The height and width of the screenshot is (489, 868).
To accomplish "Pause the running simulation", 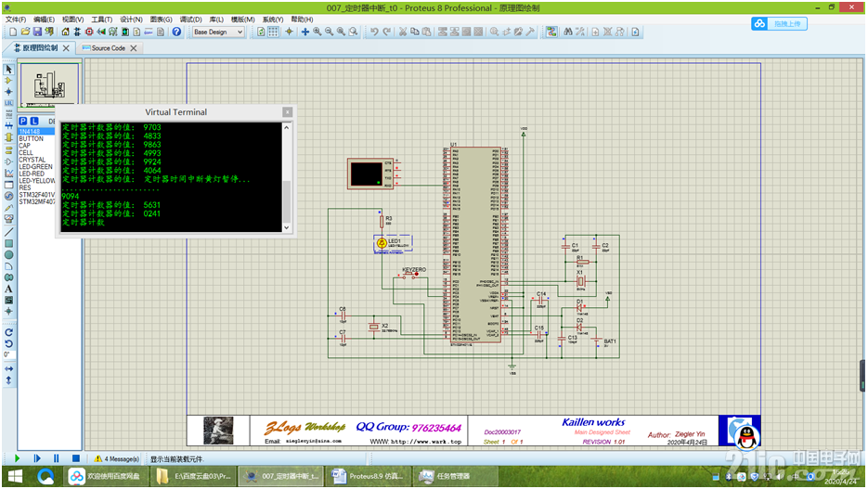I will click(x=56, y=458).
